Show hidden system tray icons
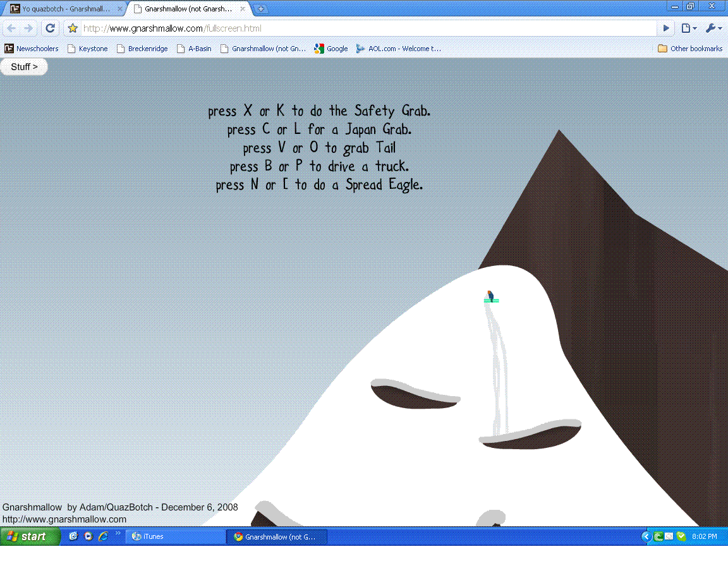Viewport: 728px width, 561px height. coord(645,536)
